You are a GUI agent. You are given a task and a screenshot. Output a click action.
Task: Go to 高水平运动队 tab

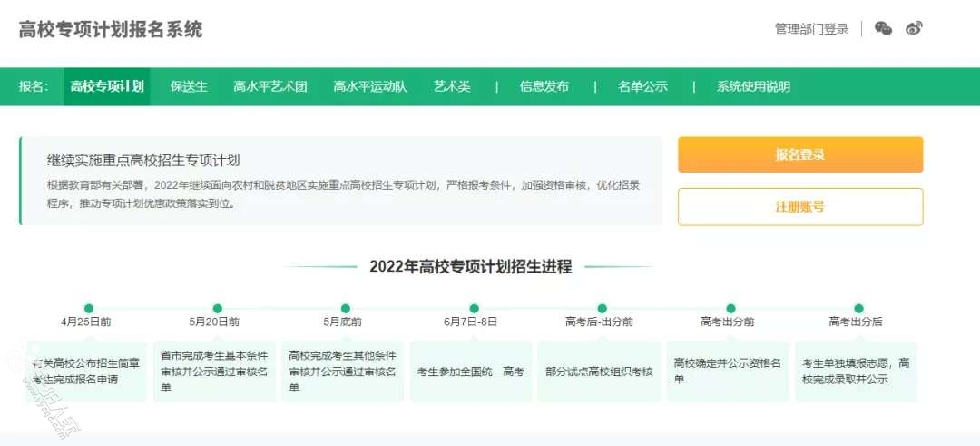[370, 86]
